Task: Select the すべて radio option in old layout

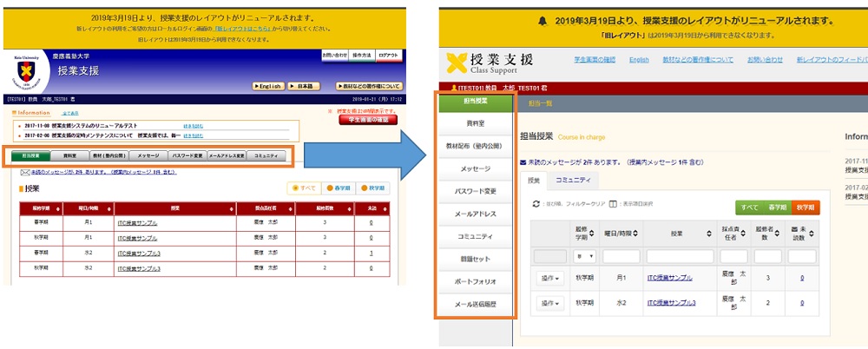Action: [297, 188]
